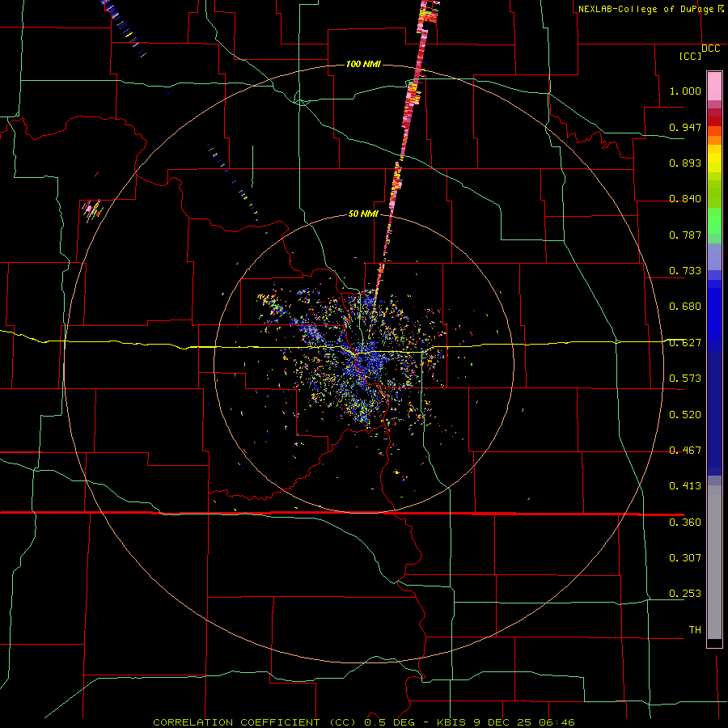Image resolution: width=728 pixels, height=728 pixels.
Task: Click the 0.573 scale value
Action: coord(685,379)
